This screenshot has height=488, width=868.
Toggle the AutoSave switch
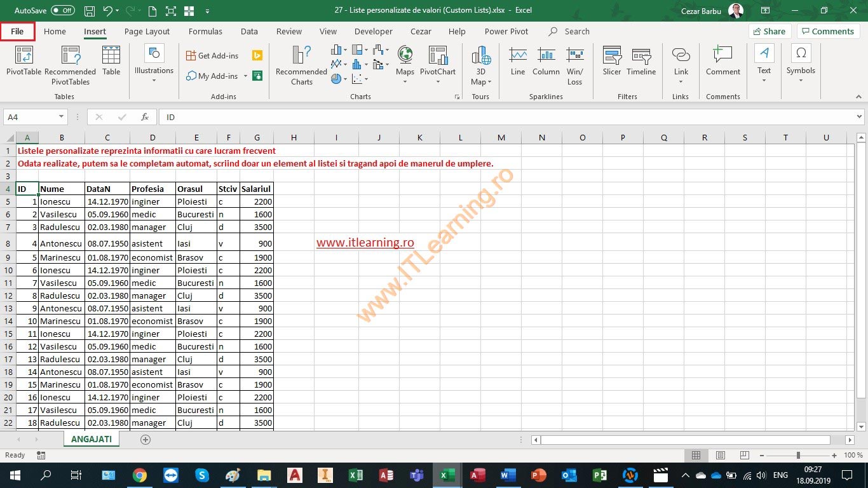coord(62,11)
